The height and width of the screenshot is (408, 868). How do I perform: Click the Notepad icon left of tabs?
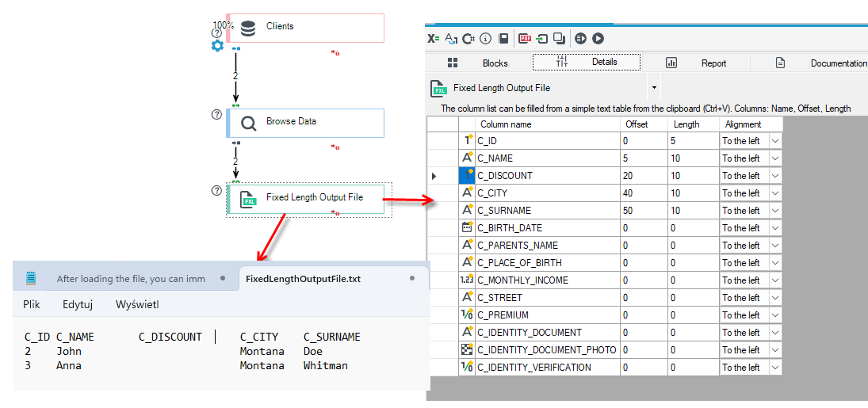[31, 278]
